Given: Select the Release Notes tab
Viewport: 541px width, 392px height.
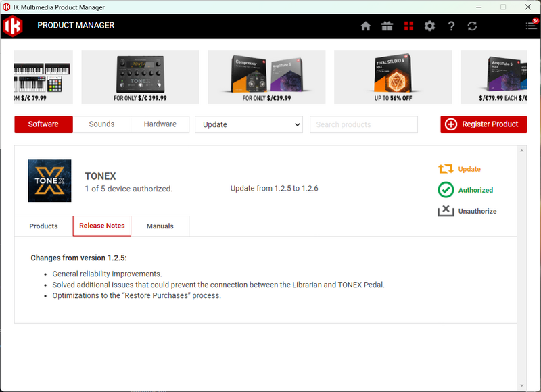Looking at the screenshot, I should point(102,226).
